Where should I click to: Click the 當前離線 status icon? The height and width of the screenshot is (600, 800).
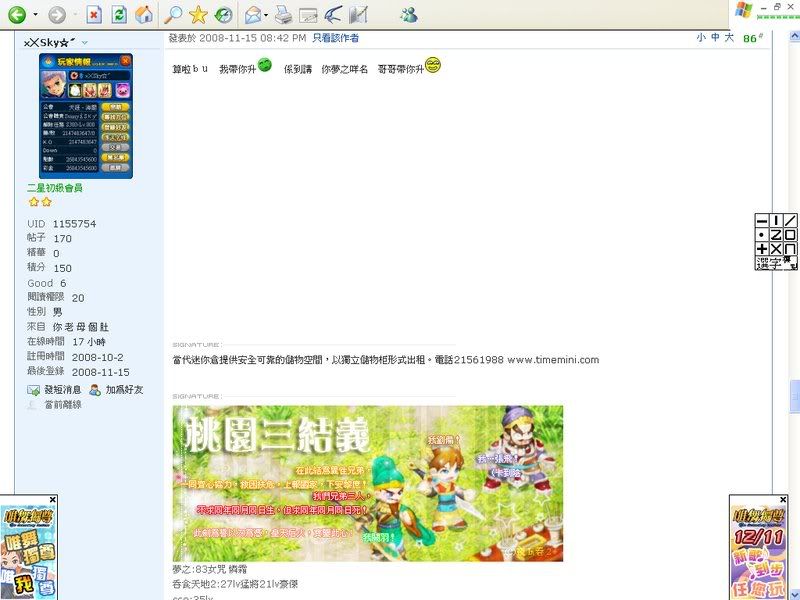coord(32,405)
